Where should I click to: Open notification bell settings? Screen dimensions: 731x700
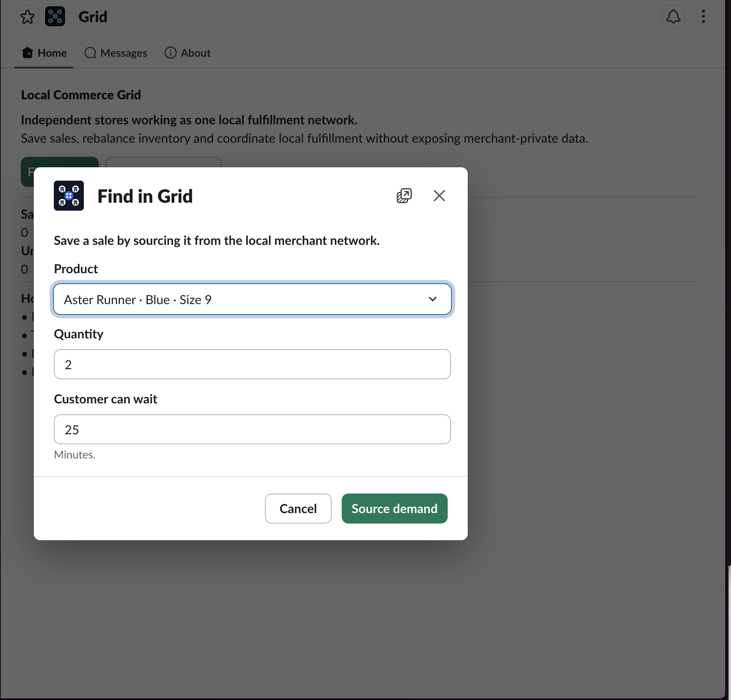[673, 17]
